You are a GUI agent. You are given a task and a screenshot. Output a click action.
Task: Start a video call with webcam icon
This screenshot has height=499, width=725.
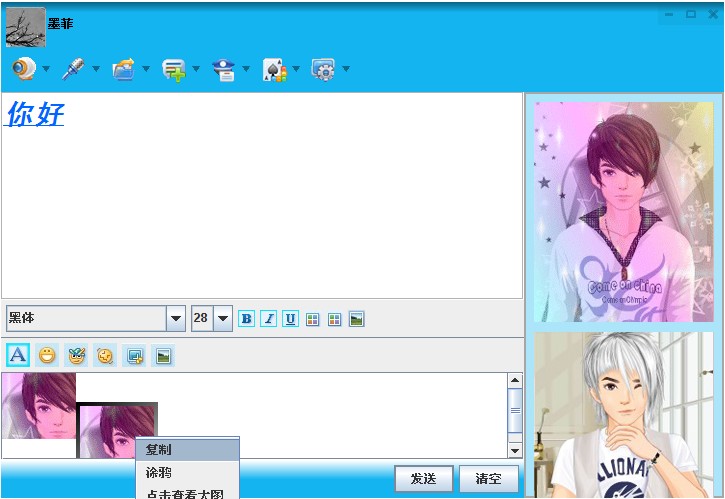[24, 69]
